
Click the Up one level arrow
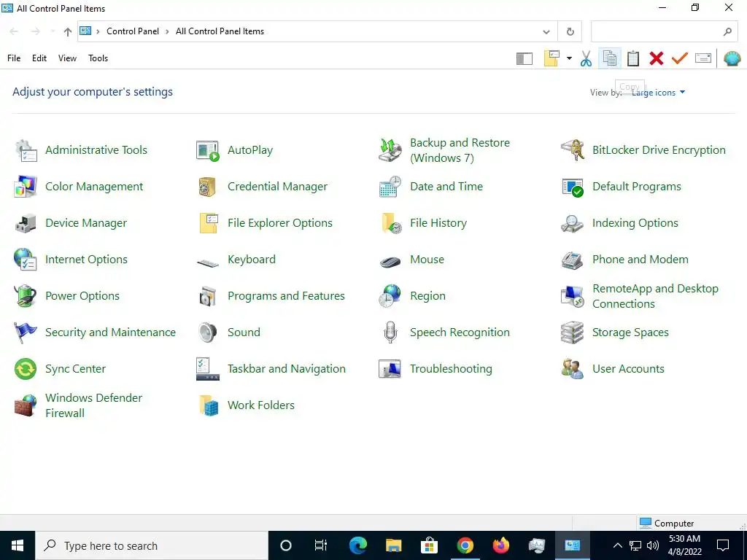click(x=68, y=32)
